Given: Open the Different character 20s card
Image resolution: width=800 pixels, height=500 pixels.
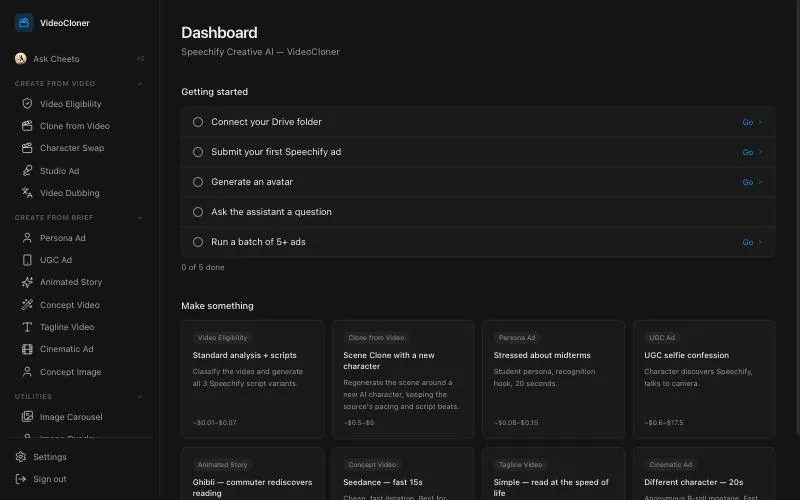Looking at the screenshot, I should click(x=704, y=474).
